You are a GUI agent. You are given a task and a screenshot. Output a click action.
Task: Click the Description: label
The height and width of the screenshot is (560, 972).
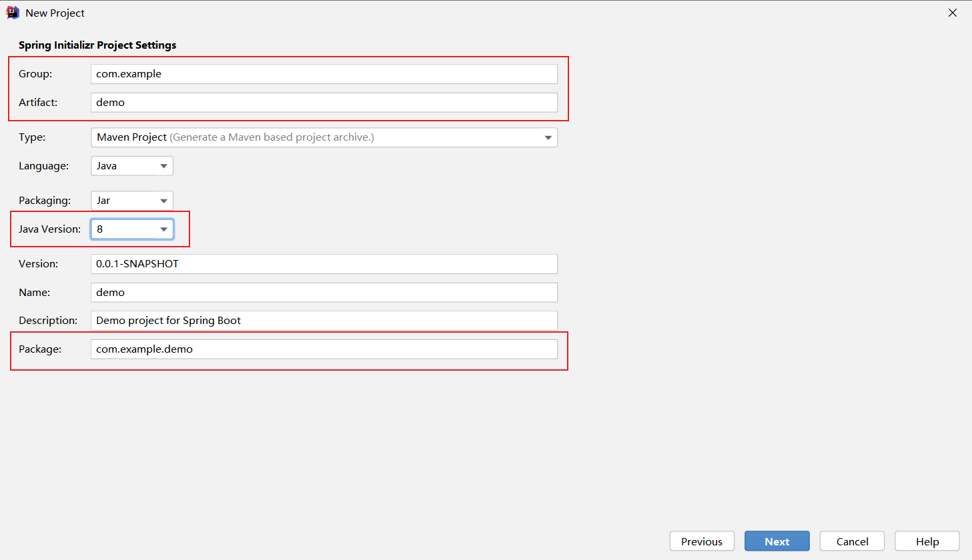click(x=48, y=321)
